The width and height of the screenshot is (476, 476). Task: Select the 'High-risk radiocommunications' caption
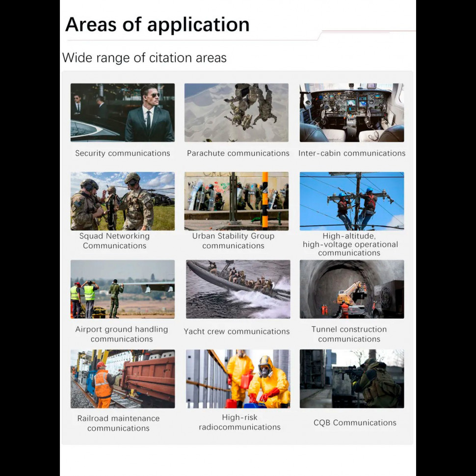point(239,422)
